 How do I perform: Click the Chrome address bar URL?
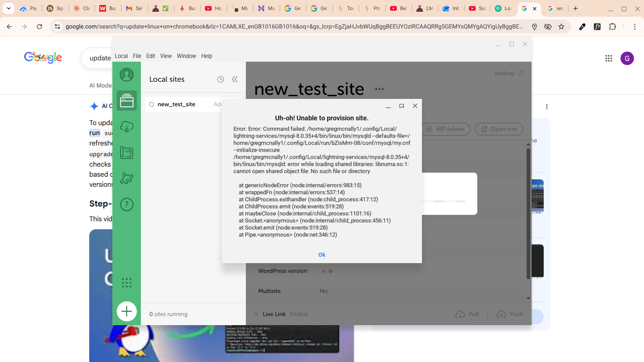click(294, 26)
